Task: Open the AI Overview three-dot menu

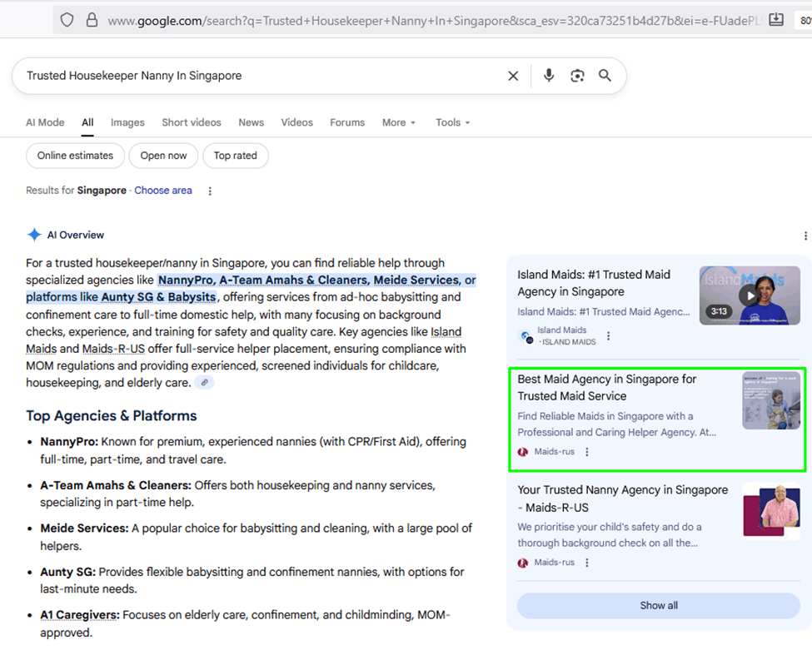Action: click(805, 236)
